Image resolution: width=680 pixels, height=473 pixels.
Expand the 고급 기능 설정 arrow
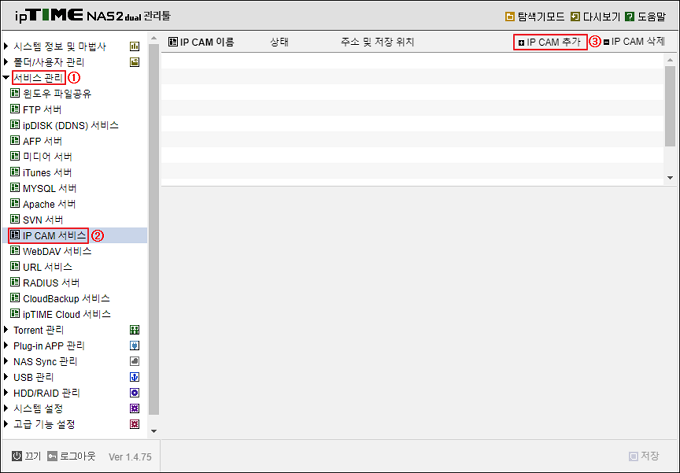click(6, 424)
